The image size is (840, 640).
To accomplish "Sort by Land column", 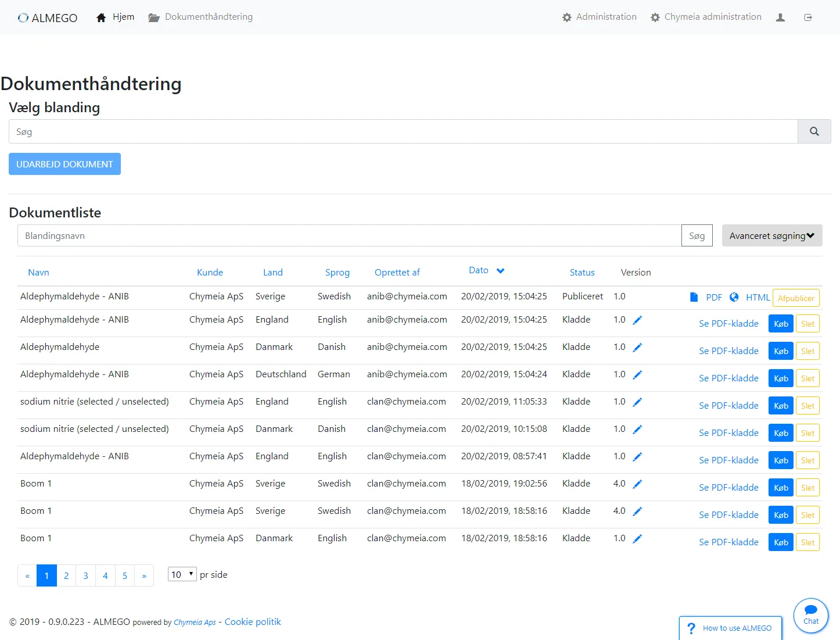I will (272, 272).
